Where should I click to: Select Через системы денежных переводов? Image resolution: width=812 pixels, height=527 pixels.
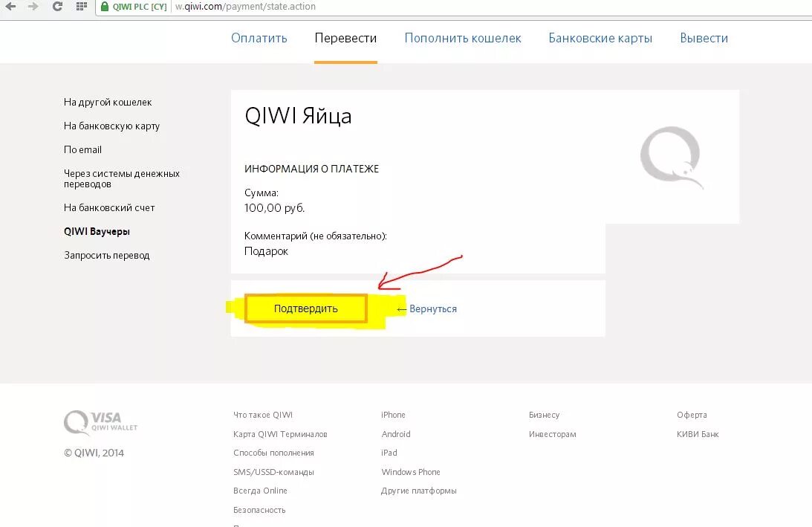point(122,179)
